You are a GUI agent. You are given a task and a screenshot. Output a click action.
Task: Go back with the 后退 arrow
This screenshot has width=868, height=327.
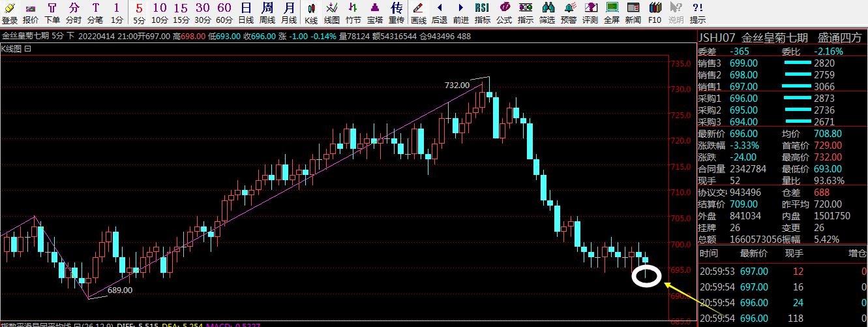440,12
